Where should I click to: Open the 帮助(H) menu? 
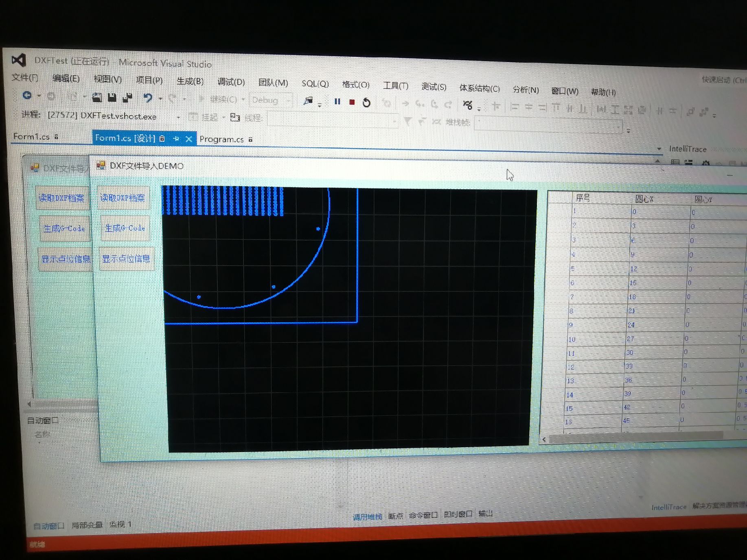pyautogui.click(x=603, y=92)
